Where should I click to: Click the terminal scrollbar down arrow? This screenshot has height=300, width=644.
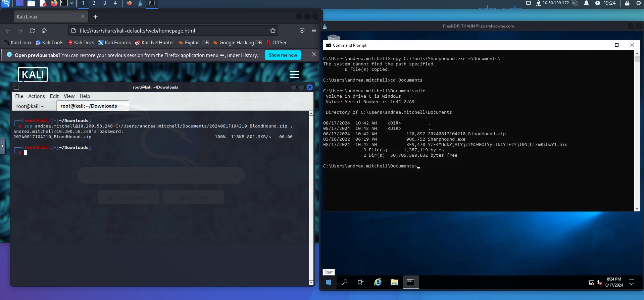tap(311, 283)
